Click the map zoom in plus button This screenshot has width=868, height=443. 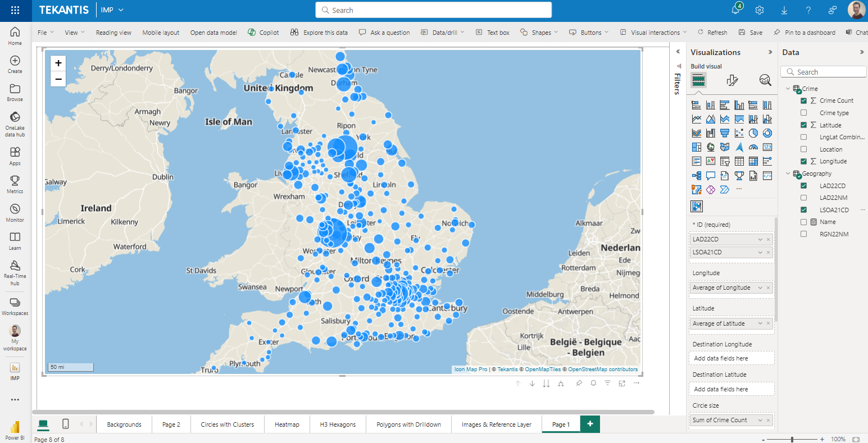58,63
